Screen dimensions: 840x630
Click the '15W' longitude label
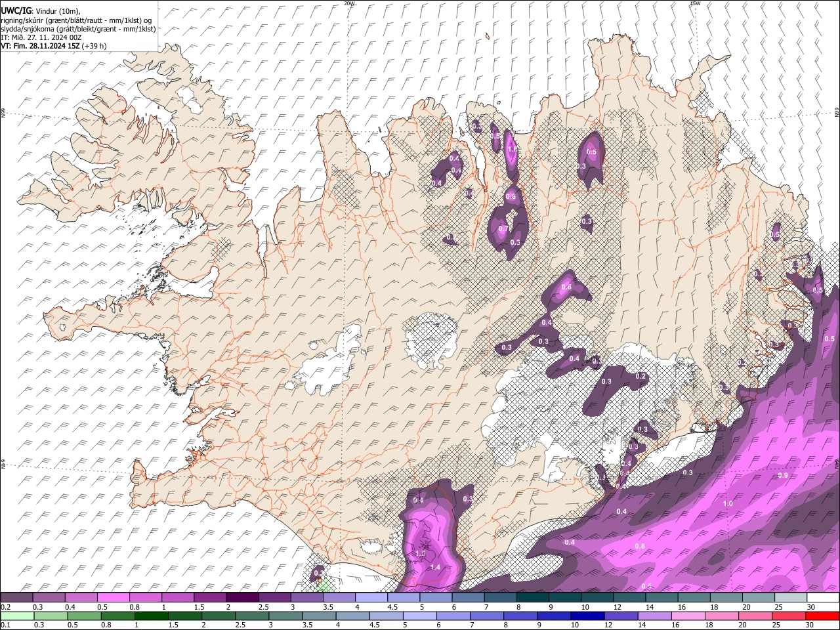tap(695, 3)
